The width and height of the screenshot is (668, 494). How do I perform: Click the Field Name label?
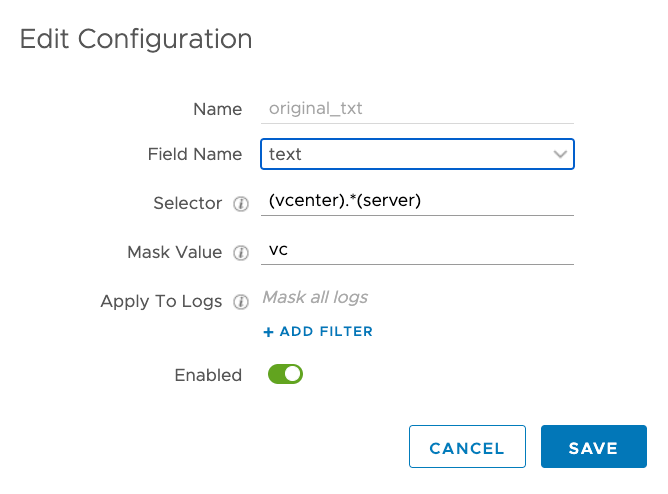(195, 155)
